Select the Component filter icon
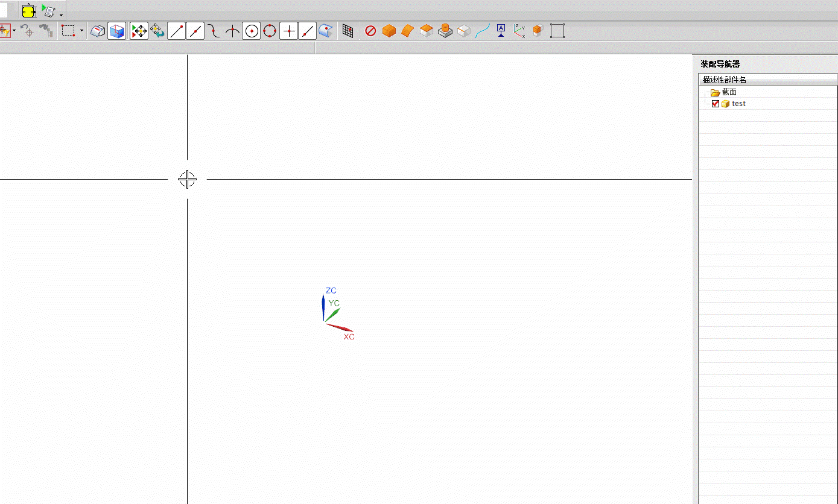 click(x=538, y=31)
